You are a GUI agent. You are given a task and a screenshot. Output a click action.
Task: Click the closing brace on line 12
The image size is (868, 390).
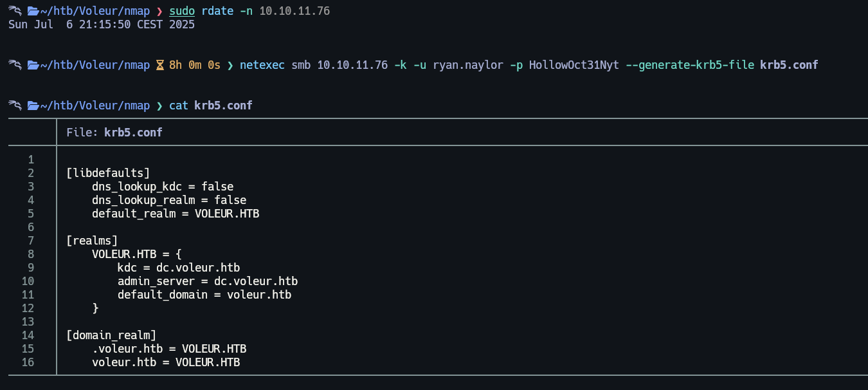click(x=95, y=308)
